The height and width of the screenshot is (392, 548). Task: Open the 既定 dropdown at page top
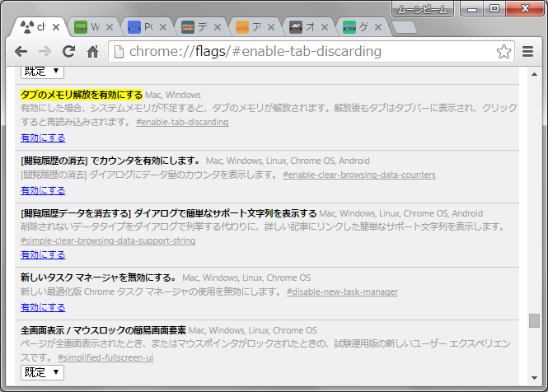coord(42,72)
